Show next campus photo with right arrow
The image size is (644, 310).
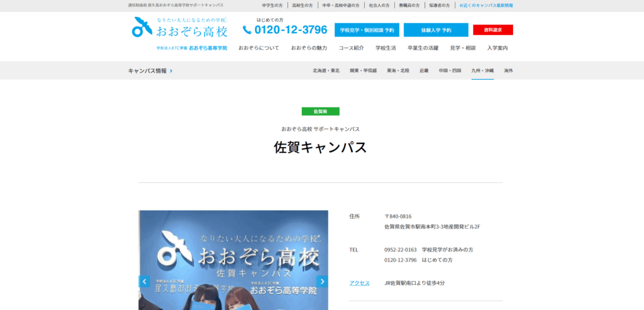(323, 281)
